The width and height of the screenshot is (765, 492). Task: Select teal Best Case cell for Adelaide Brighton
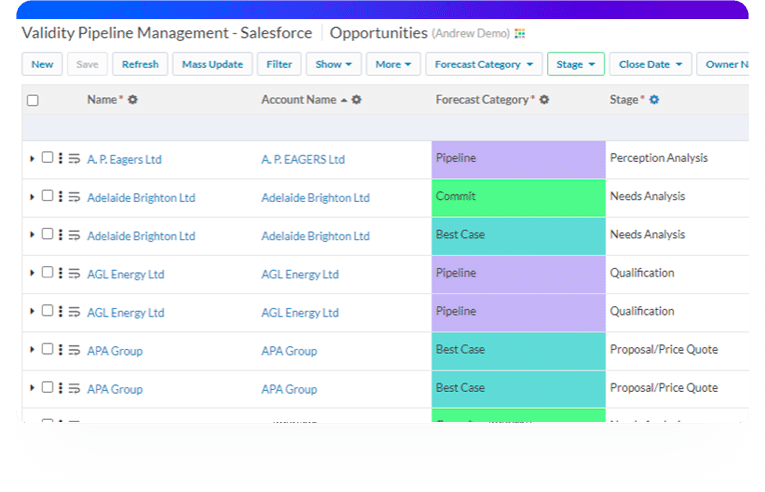519,236
